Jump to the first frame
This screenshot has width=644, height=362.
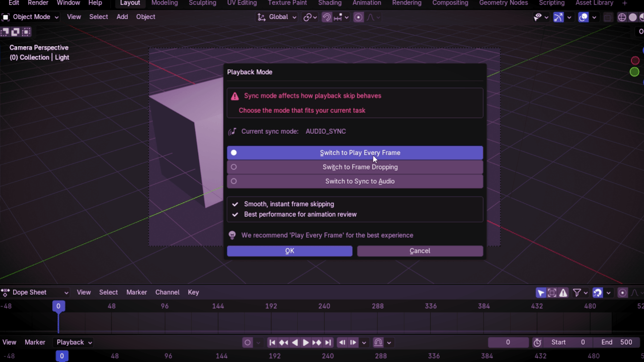coord(272,342)
